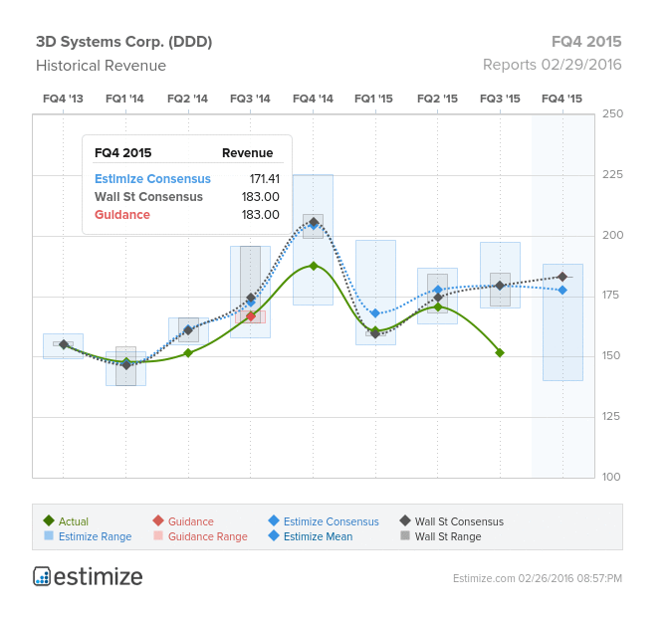Screen dimensions: 672x617
Task: Click the Wall St Consensus diamond legend icon
Action: tap(405, 520)
